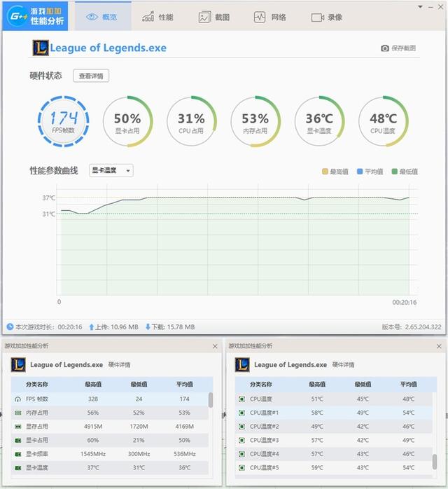Viewport: 448px width, 489px height.
Task: Click the CPU温度 row chip icon
Action: point(241,399)
